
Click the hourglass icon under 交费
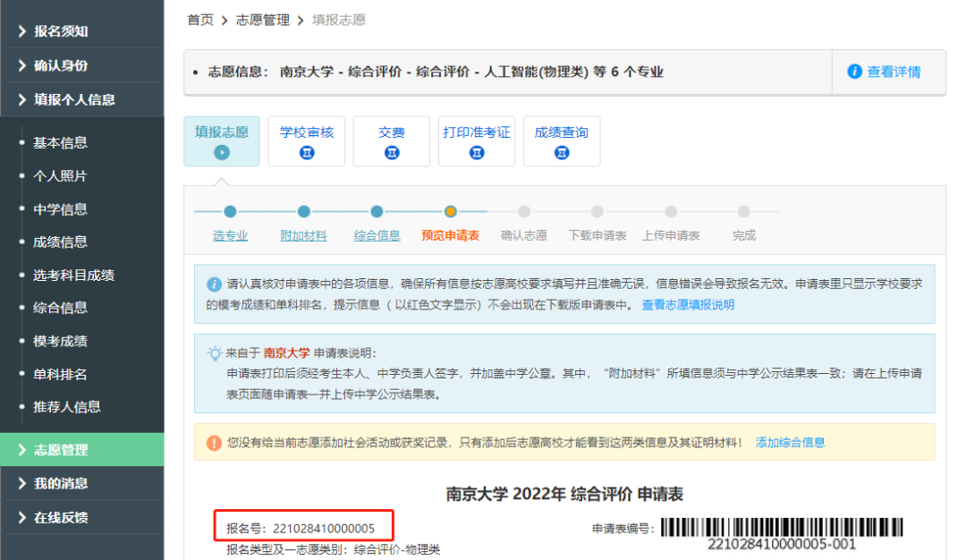[x=391, y=153]
